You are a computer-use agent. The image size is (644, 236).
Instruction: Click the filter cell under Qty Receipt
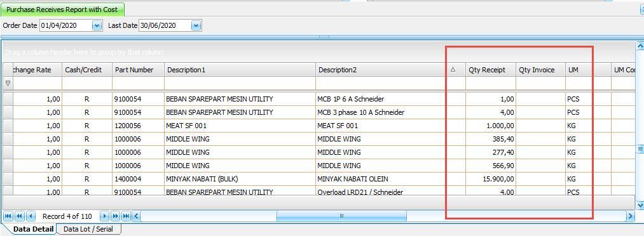pos(491,84)
